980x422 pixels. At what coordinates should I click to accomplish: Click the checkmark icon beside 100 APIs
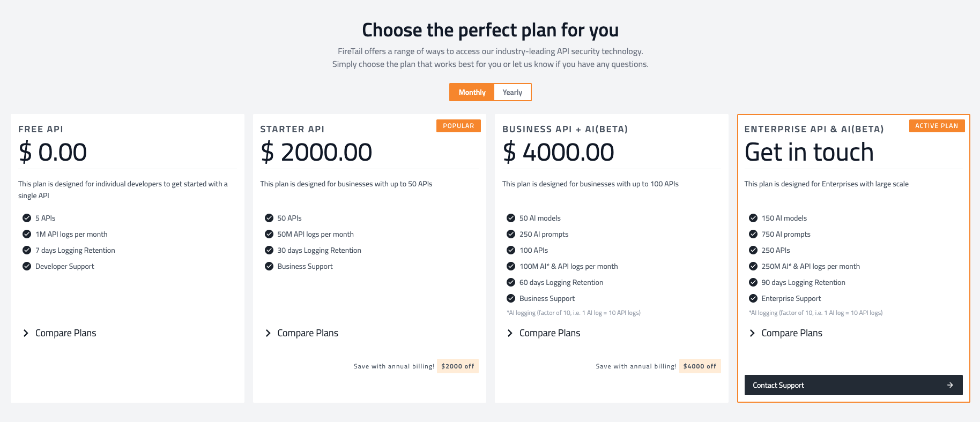511,250
